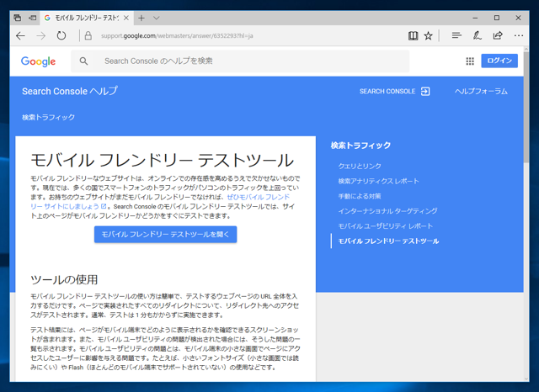Click the arrow icon beside SEARCH CONSOLE
The image size is (539, 392).
(425, 92)
